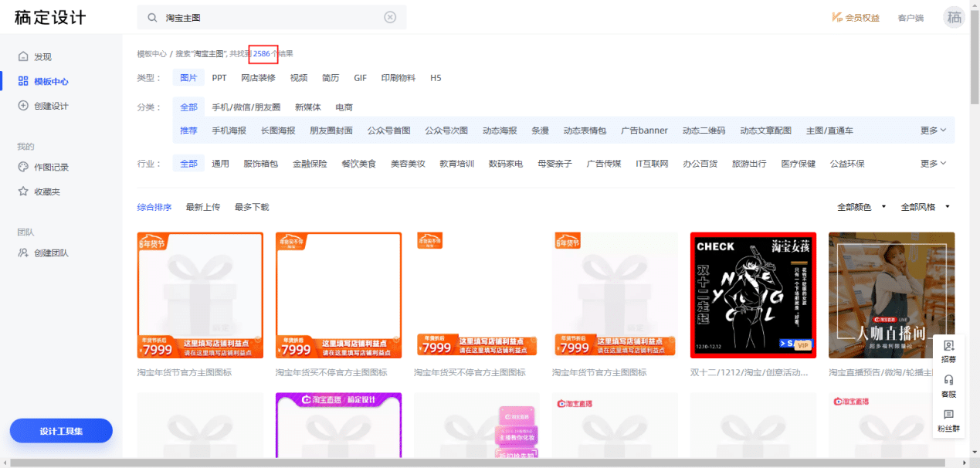Switch to the 网店装修 type tab
980x468 pixels.
click(x=258, y=78)
